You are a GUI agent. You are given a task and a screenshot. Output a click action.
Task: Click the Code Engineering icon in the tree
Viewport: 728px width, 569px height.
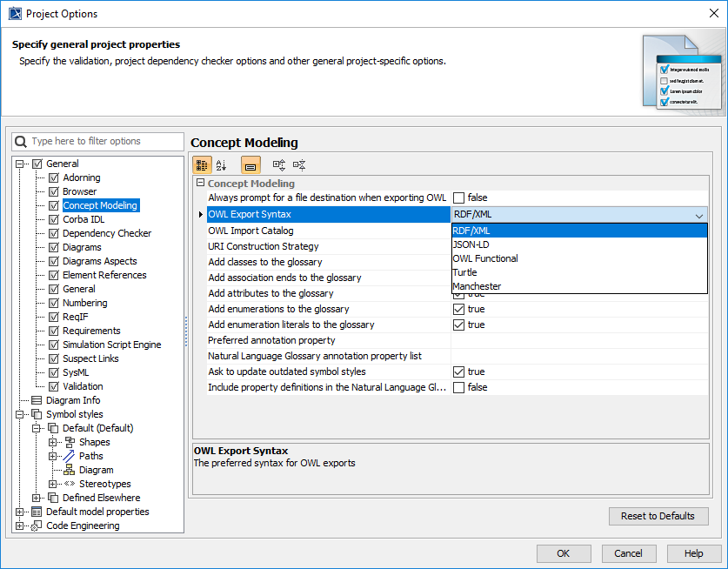pos(37,525)
